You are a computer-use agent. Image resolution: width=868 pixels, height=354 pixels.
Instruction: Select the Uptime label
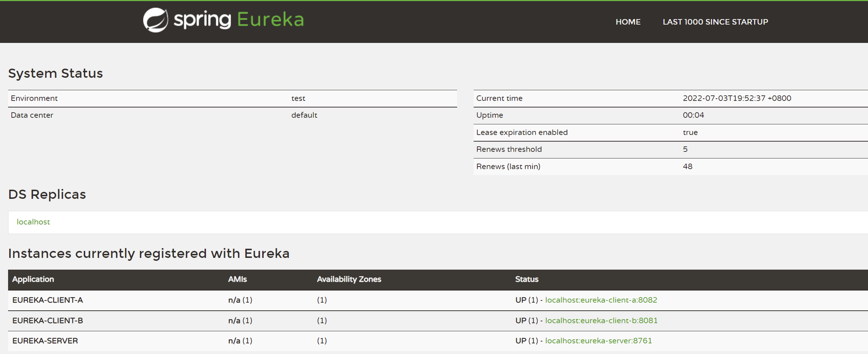coord(489,115)
